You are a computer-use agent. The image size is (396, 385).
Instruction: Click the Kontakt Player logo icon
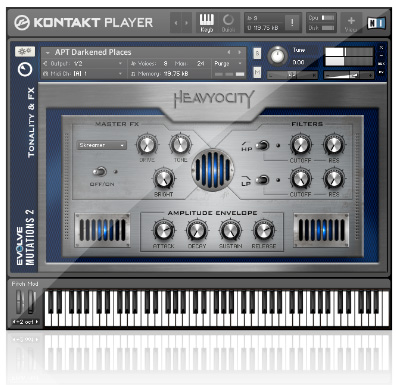coord(22,23)
